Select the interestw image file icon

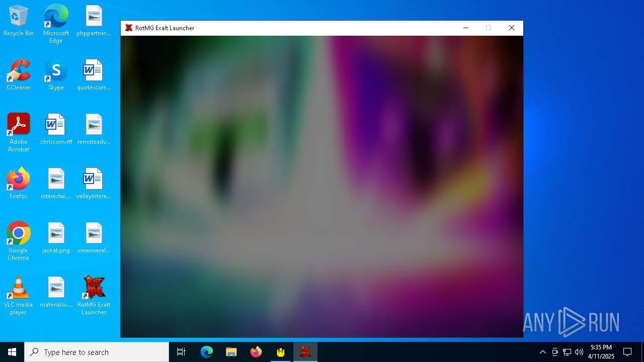click(56, 184)
